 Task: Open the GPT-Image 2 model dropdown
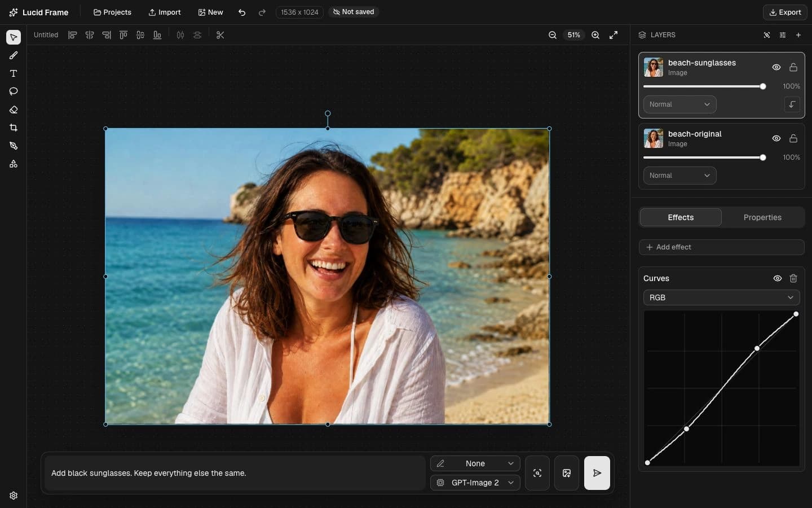(475, 483)
